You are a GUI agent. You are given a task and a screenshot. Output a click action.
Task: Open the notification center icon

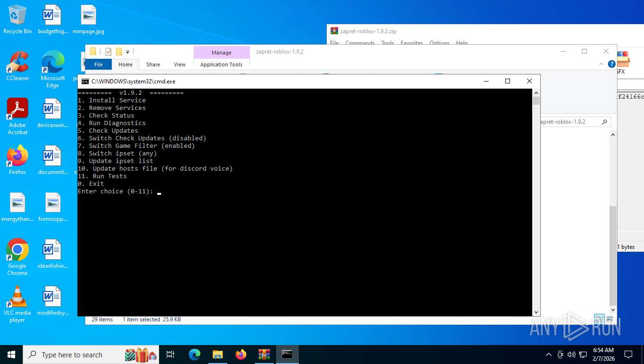click(x=628, y=355)
